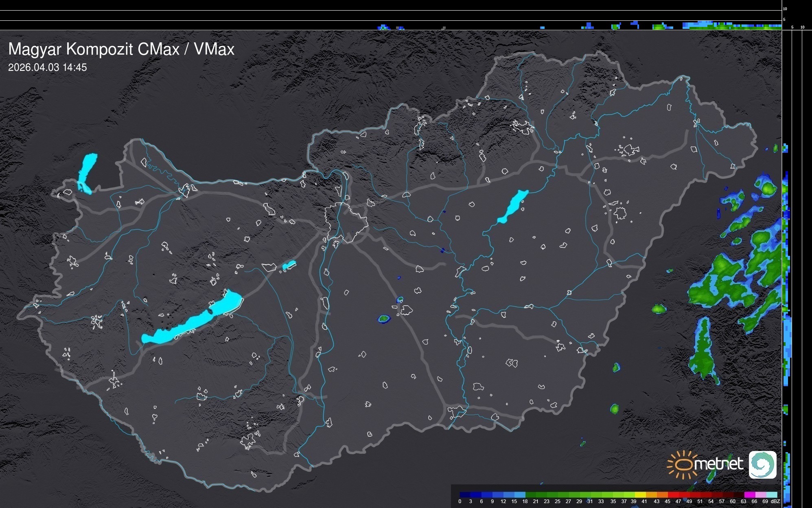
Task: Click the Magyar Kompozit CMax / VMax title
Action: coord(121,49)
